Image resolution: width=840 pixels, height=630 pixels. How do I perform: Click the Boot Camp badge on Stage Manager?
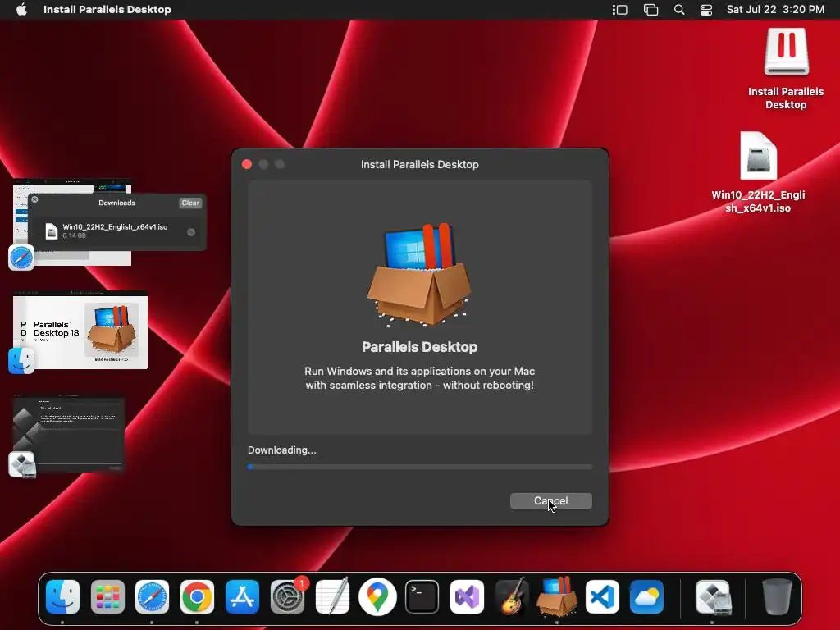tap(22, 464)
